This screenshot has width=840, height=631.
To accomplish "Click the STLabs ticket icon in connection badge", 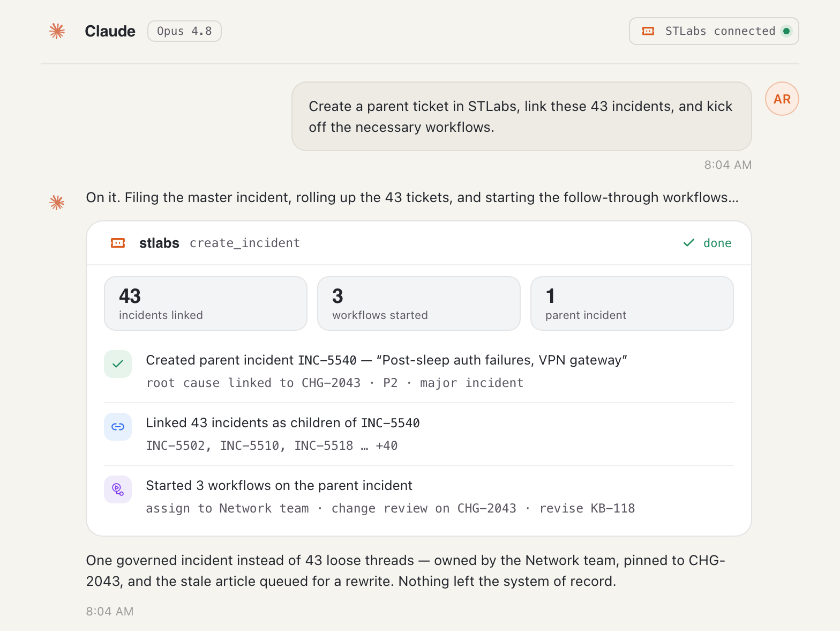I will (x=648, y=31).
